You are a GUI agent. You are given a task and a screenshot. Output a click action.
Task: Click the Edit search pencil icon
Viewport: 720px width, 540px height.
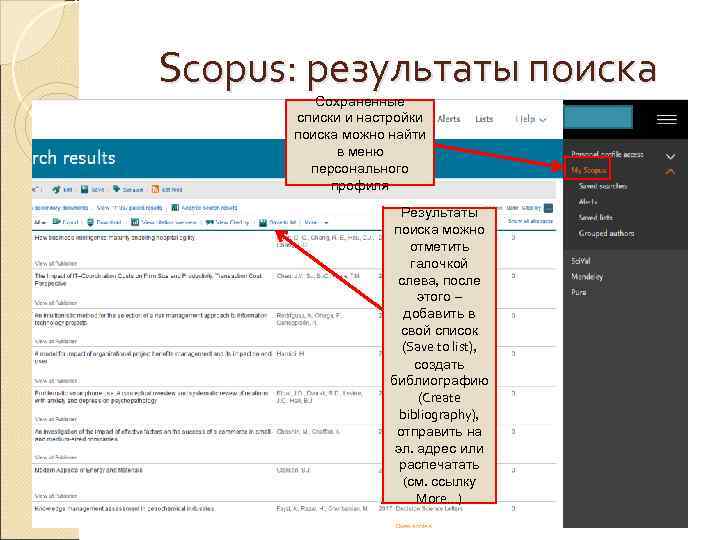tap(56, 189)
